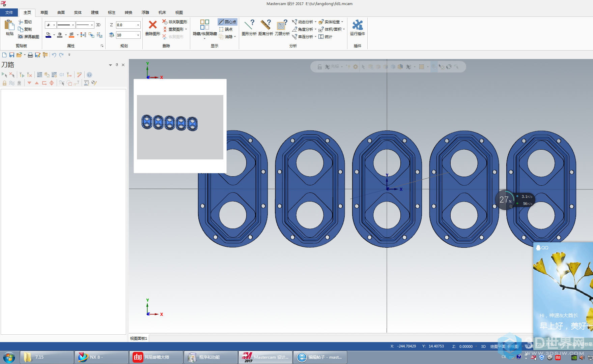Toggle auto-hide pin on 刀路 panel
The height and width of the screenshot is (364, 593).
pyautogui.click(x=117, y=65)
